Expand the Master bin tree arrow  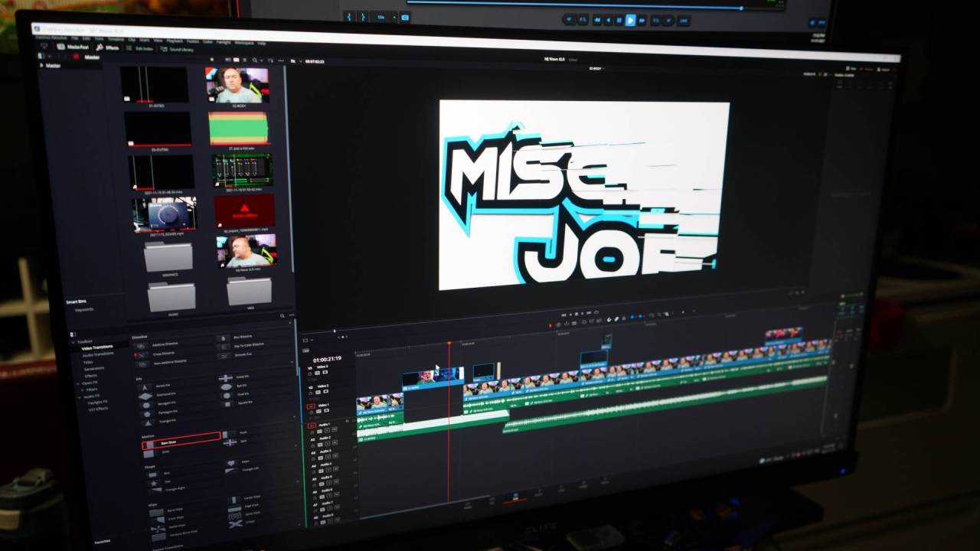[x=42, y=65]
